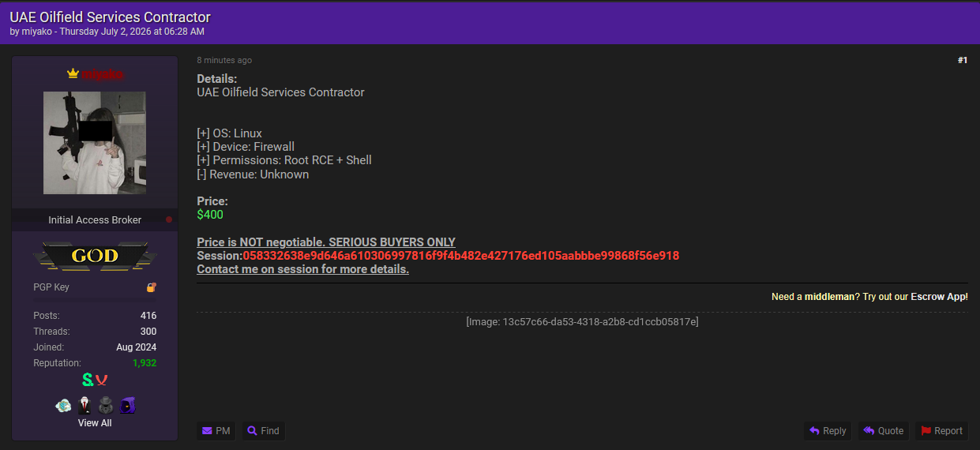Select the suit-and-red-tie award badge

pos(84,406)
